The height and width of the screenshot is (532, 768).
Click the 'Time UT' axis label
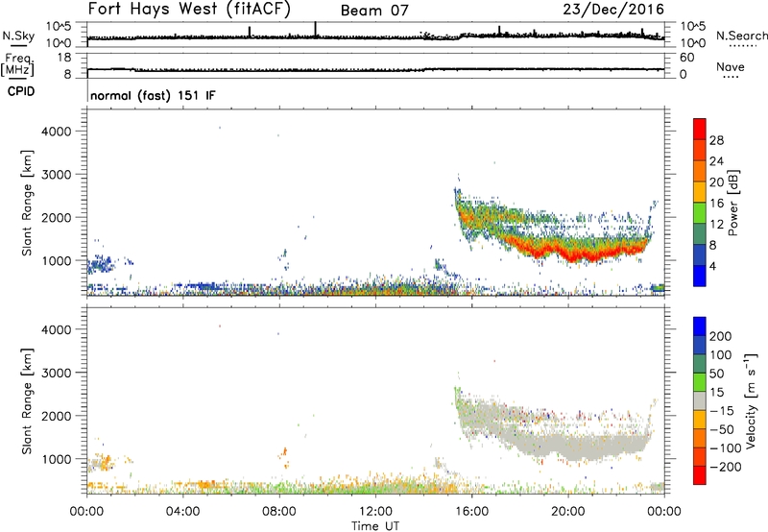coord(375,525)
